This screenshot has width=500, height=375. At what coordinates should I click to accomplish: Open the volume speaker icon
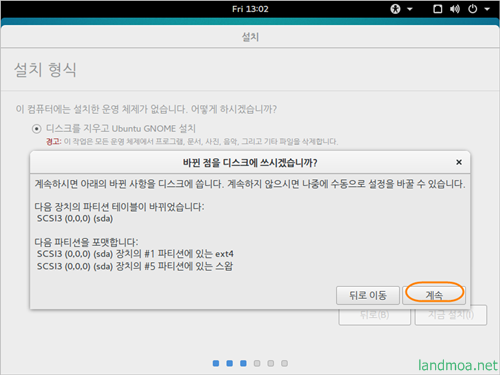point(455,9)
